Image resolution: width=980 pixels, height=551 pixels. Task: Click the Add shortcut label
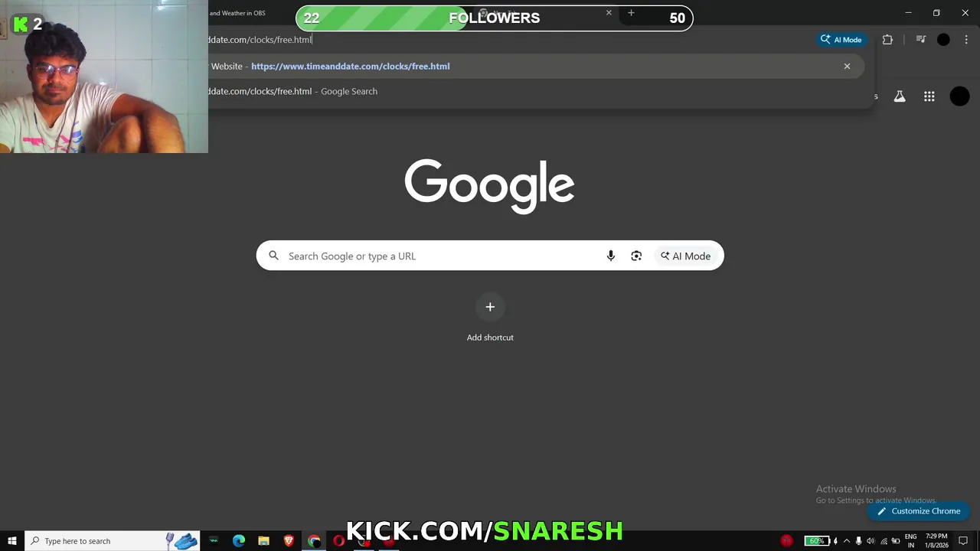tap(490, 337)
